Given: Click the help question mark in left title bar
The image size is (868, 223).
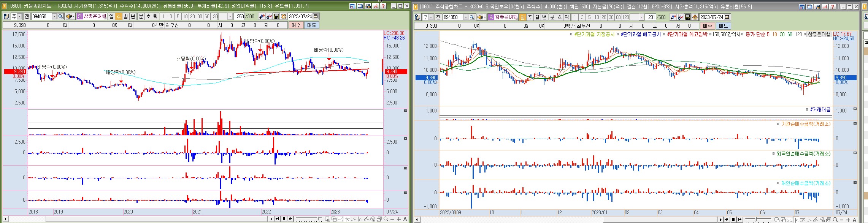Looking at the screenshot, I should tap(383, 6).
